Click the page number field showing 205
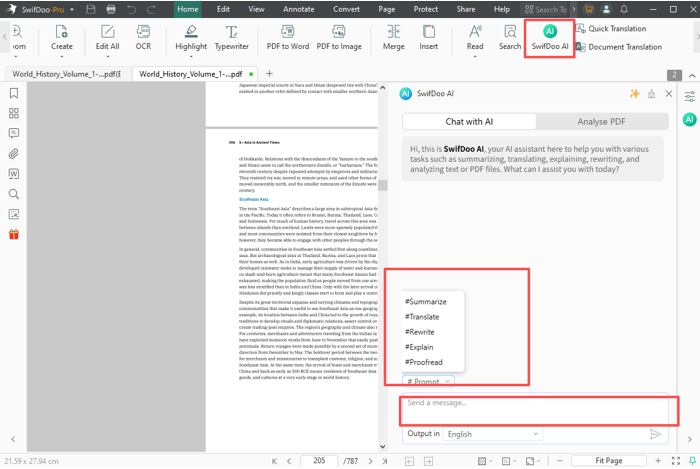The image size is (700, 469). 319,461
